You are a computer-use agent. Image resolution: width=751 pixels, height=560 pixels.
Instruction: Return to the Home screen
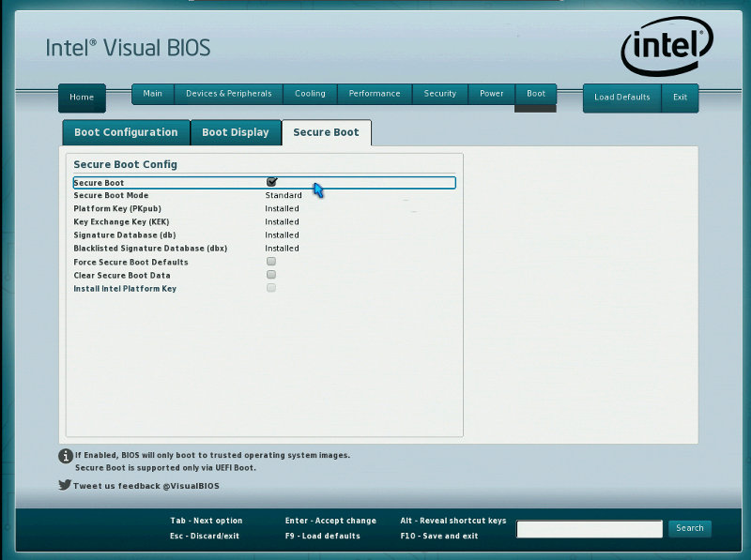coord(82,97)
